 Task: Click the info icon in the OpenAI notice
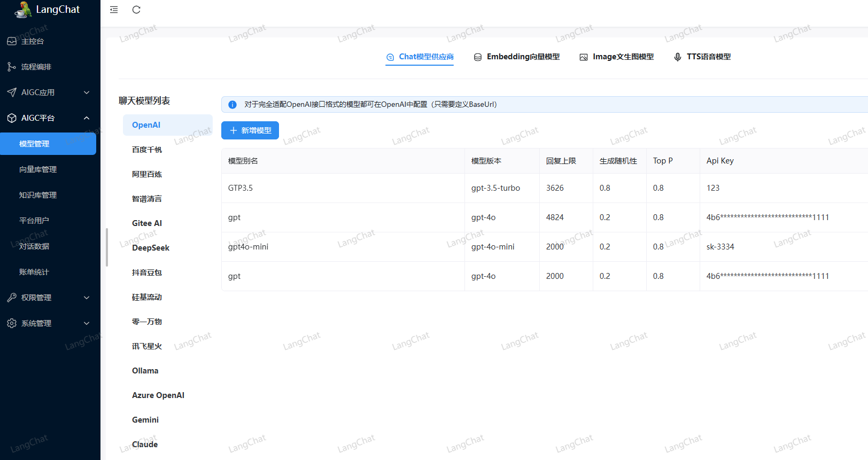coord(232,105)
